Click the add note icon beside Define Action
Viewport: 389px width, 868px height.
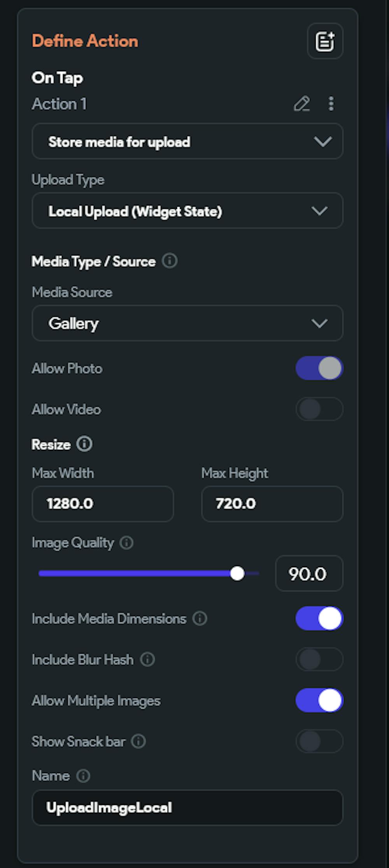pyautogui.click(x=325, y=41)
